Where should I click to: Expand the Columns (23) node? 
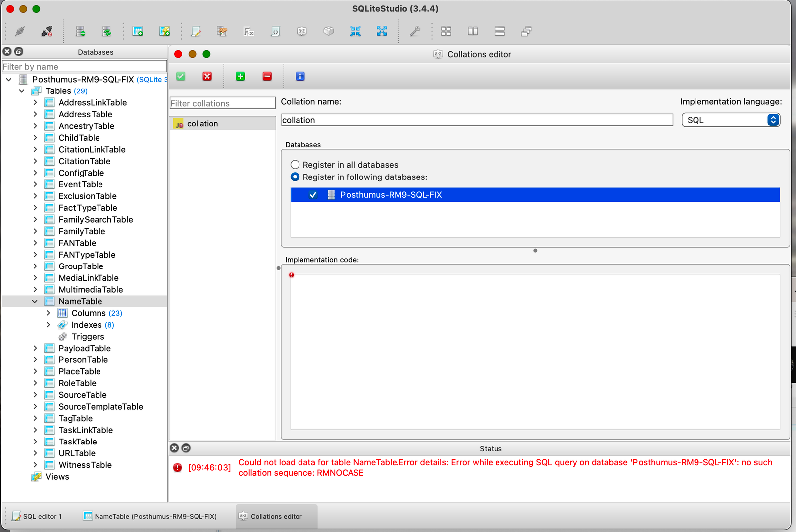point(48,313)
